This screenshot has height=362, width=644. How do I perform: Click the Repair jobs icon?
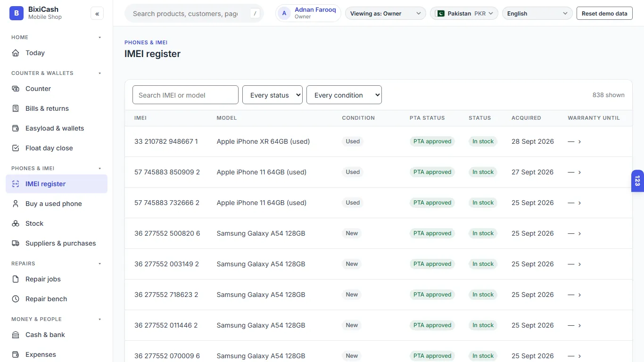[16, 279]
